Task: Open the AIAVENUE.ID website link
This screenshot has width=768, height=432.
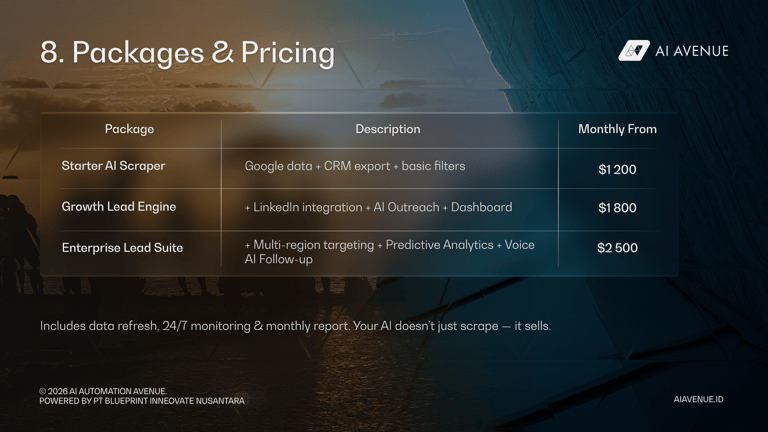Action: click(698, 400)
